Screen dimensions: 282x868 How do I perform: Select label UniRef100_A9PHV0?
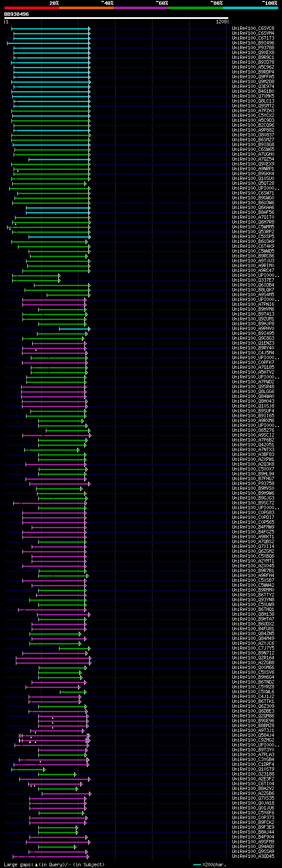(253, 328)
